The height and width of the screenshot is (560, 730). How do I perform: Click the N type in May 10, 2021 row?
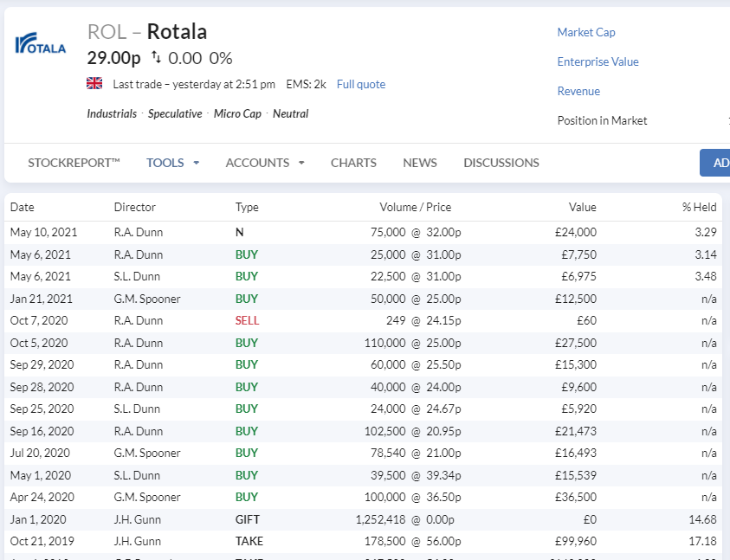[239, 232]
